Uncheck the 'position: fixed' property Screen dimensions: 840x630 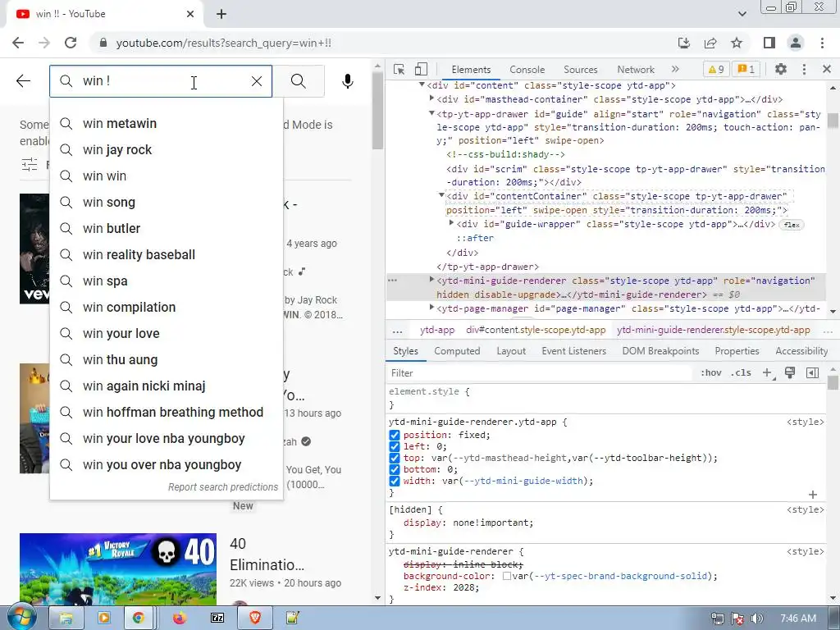tap(395, 435)
